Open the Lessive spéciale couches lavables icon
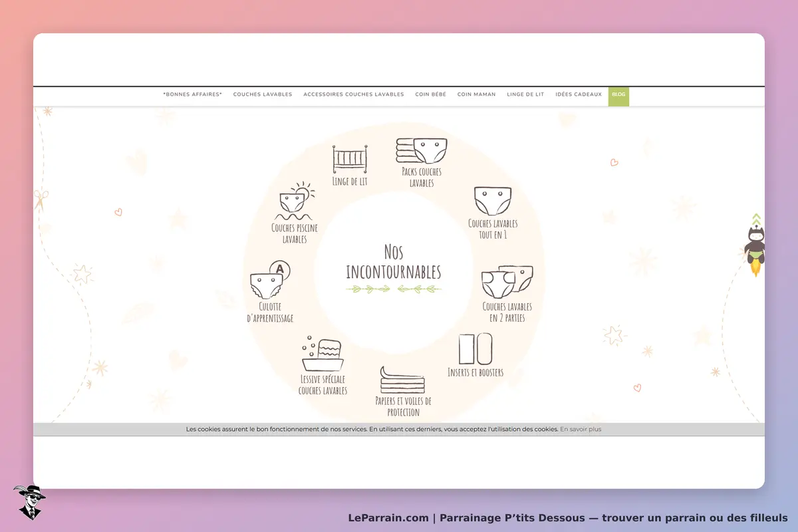This screenshot has width=798, height=532. [323, 354]
